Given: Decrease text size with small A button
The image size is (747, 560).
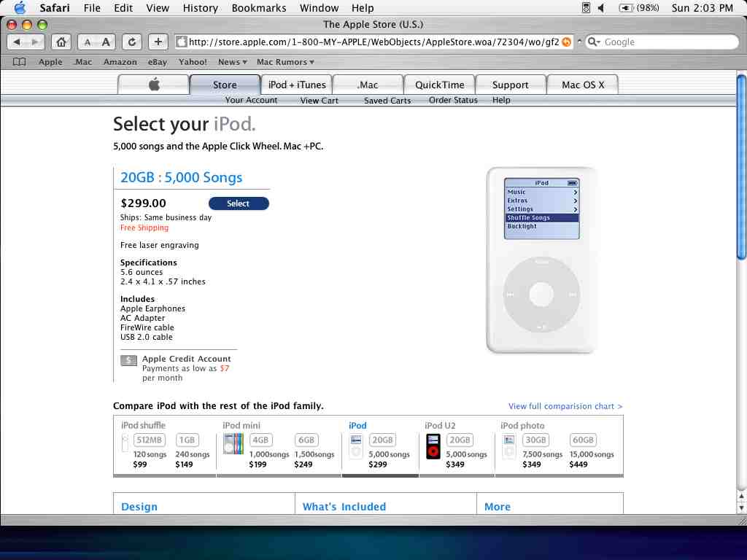Looking at the screenshot, I should click(88, 42).
